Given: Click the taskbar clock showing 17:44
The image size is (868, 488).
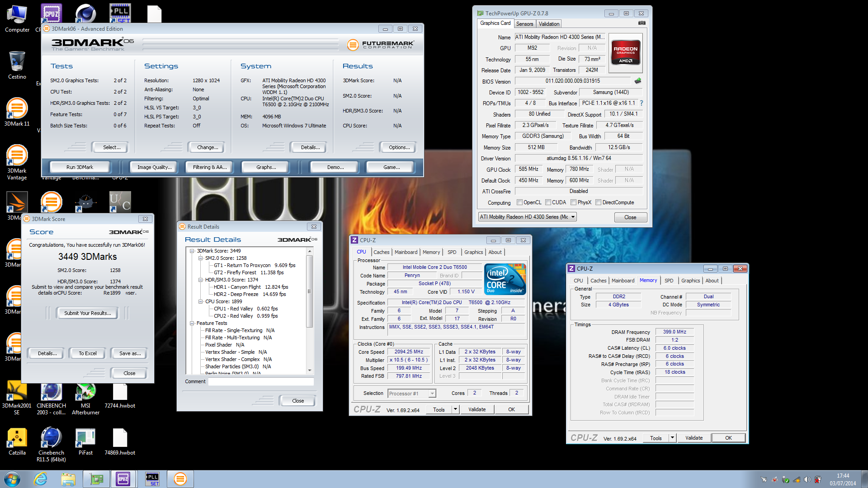Looking at the screenshot, I should tap(843, 479).
